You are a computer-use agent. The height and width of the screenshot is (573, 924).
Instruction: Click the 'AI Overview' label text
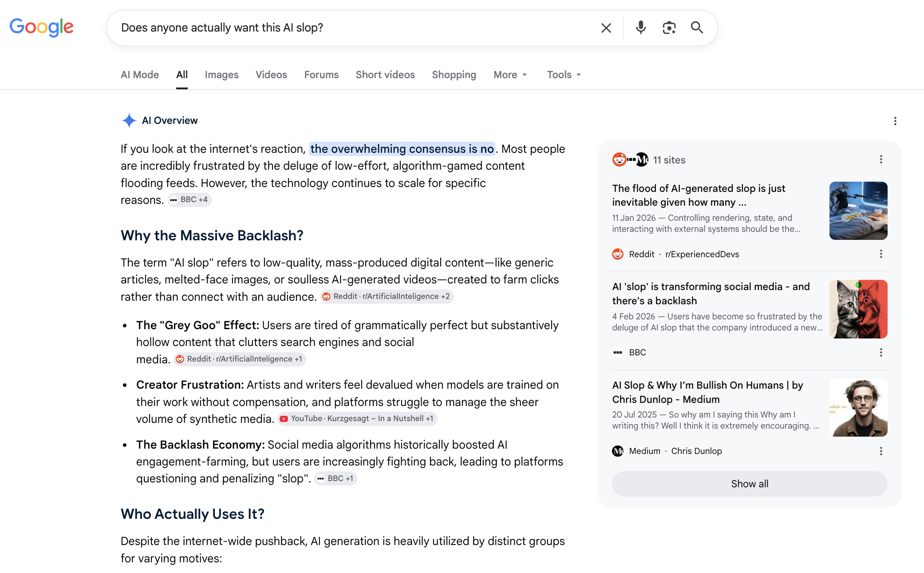tap(170, 120)
